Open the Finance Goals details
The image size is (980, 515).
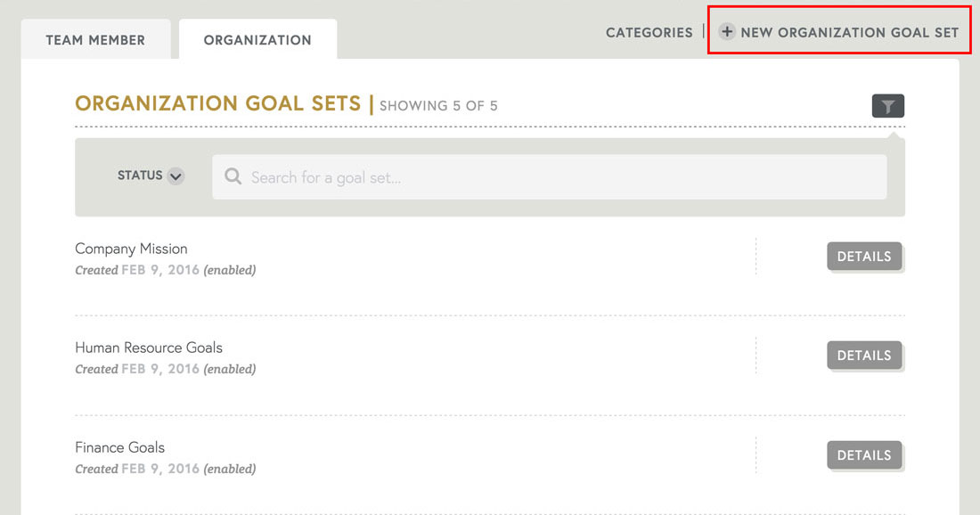[x=864, y=454]
